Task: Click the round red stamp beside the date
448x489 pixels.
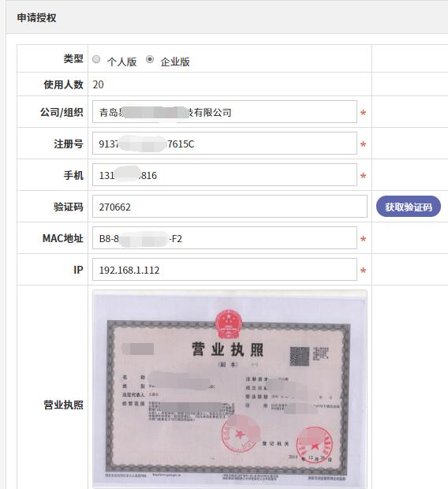Action: click(x=315, y=445)
